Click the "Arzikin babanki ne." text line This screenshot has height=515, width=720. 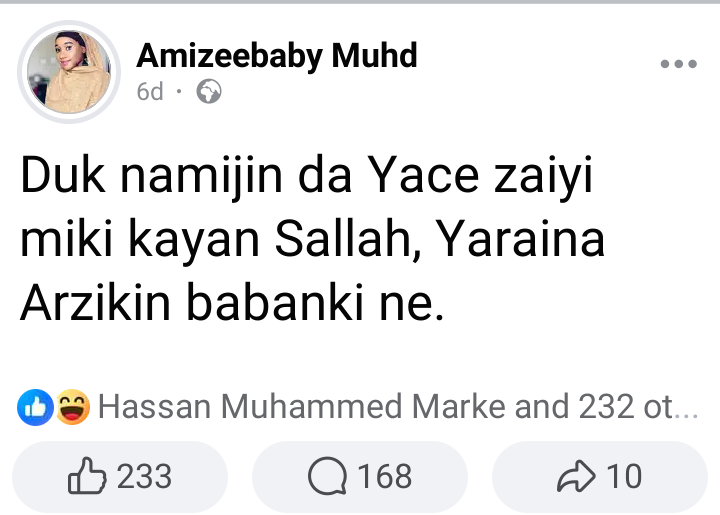[230, 301]
